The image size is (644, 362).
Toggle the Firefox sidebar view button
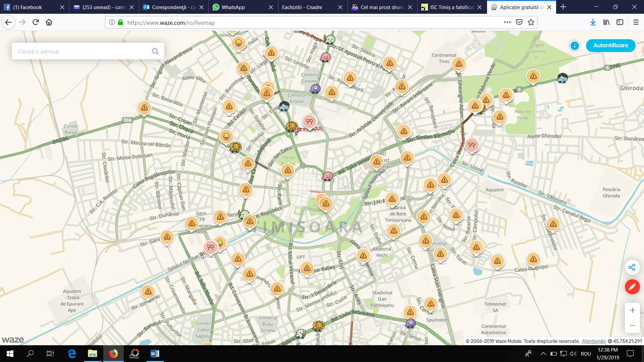coord(620,22)
